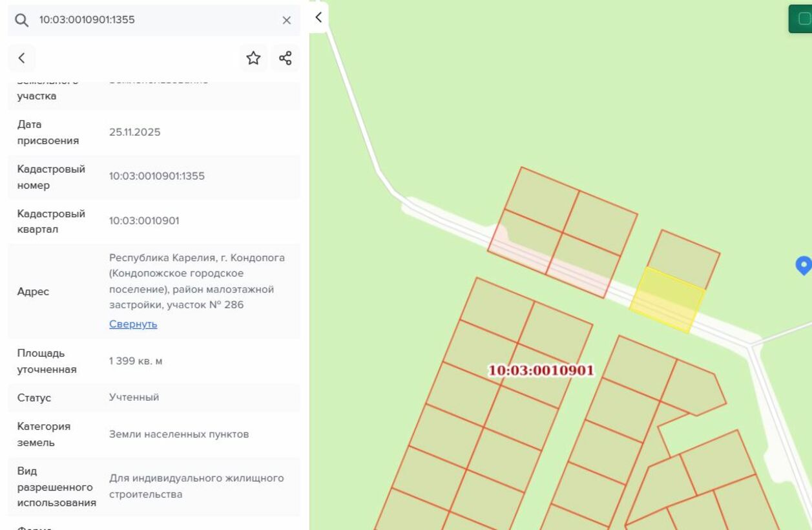The image size is (812, 530).
Task: Click the Кадастровый номер label
Action: tap(51, 176)
